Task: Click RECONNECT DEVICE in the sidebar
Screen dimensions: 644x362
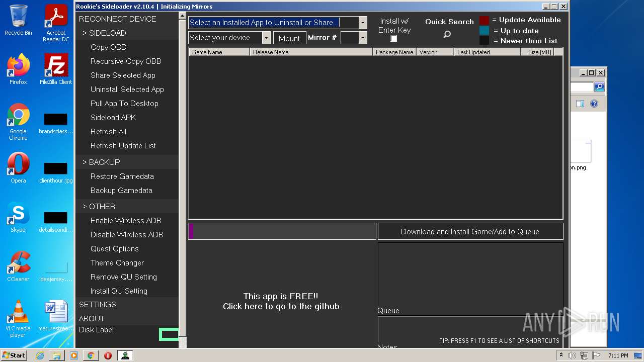Action: [118, 19]
